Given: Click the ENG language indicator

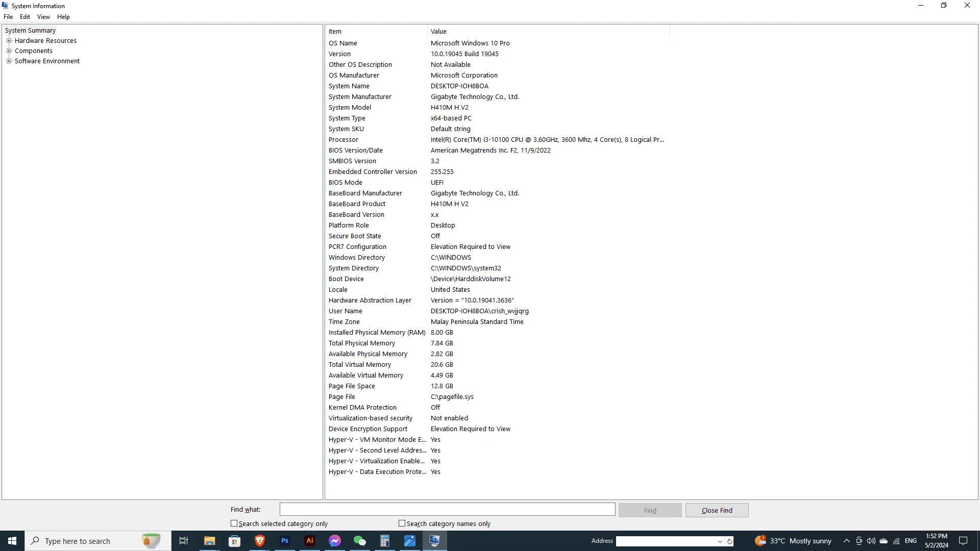Looking at the screenshot, I should point(911,541).
